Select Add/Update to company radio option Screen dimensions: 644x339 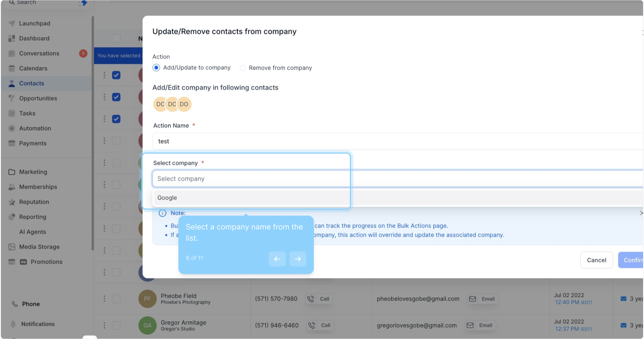[x=156, y=68]
